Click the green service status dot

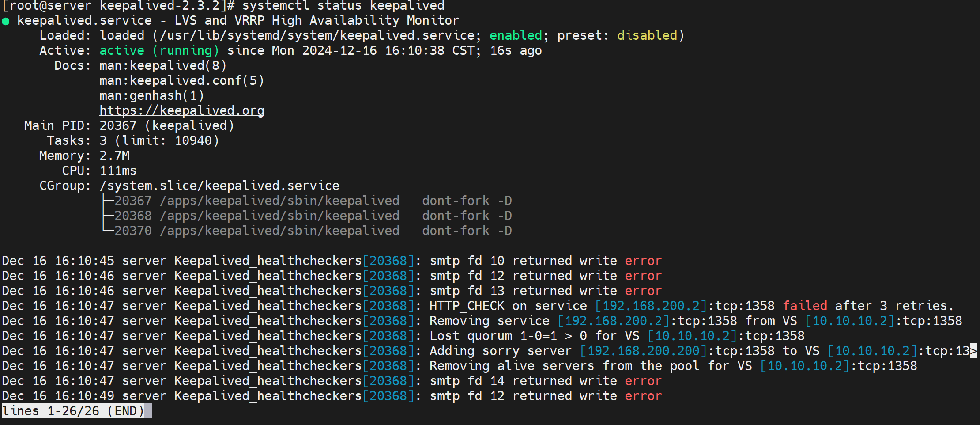point(6,21)
